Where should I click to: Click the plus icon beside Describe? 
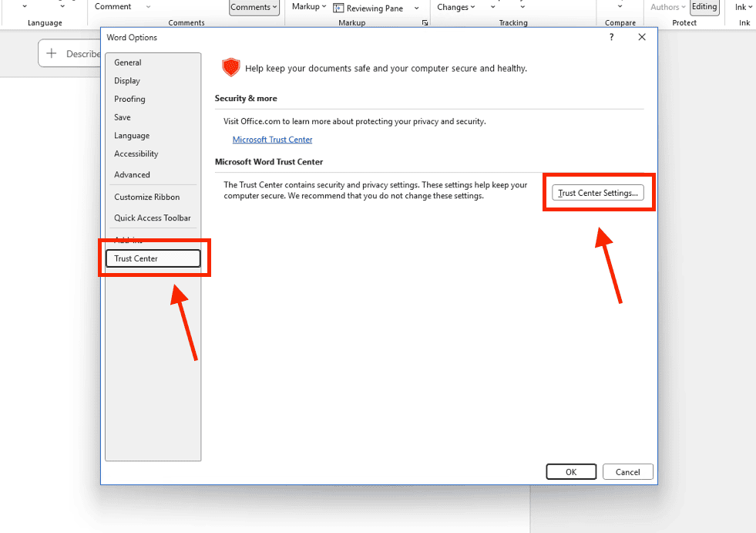(52, 53)
